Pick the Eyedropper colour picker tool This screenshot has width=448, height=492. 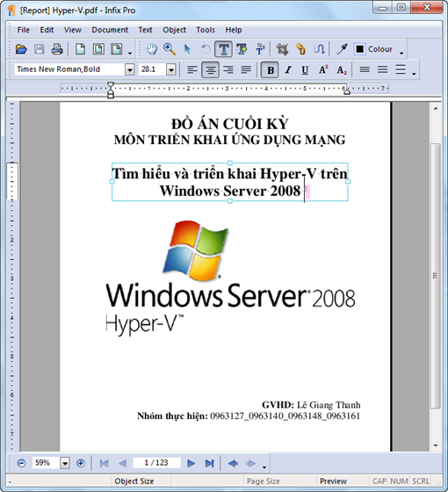[x=342, y=49]
